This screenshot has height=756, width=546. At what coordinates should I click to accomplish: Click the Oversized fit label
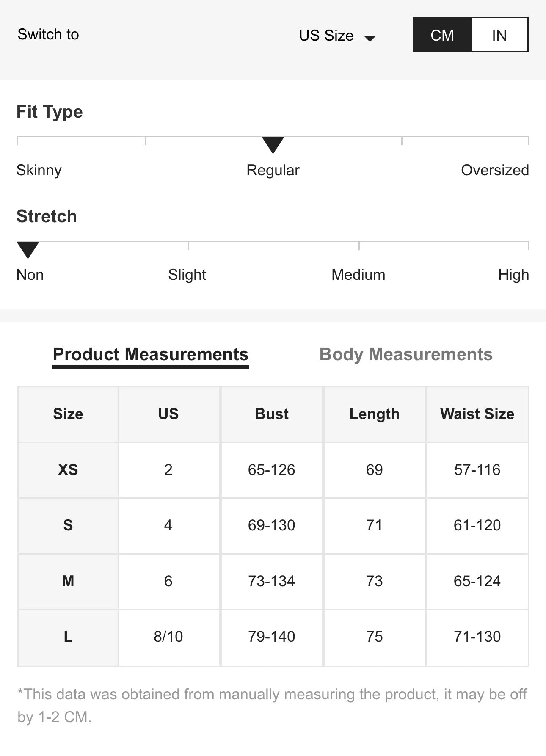tap(495, 170)
